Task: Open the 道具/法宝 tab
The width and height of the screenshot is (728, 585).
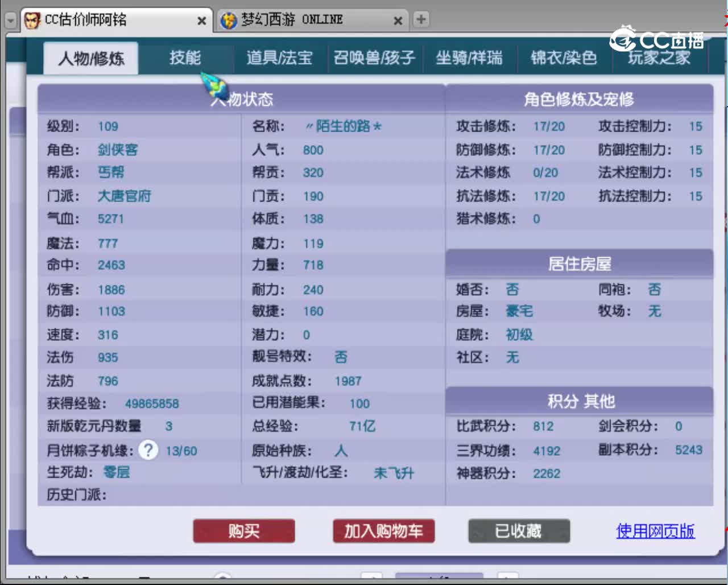Action: click(x=280, y=58)
